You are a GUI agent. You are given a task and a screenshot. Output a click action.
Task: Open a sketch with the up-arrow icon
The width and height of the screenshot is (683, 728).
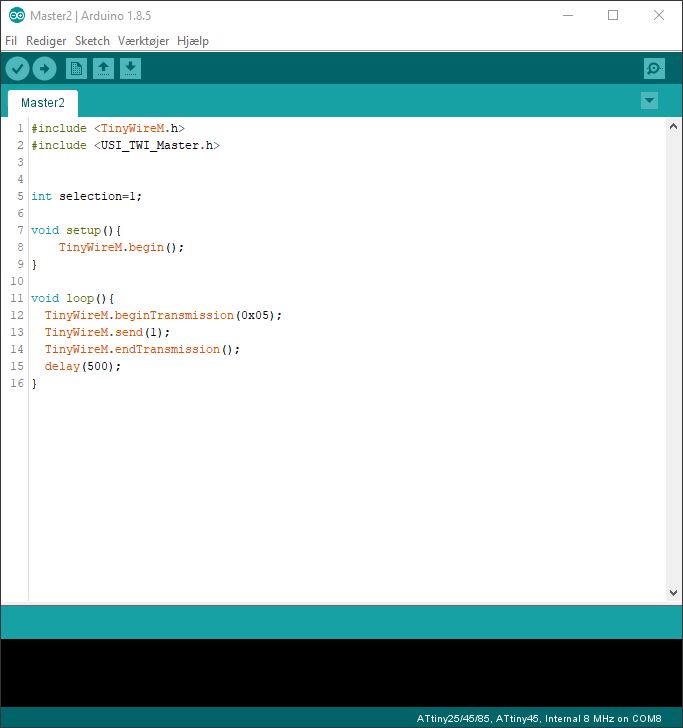(x=103, y=69)
